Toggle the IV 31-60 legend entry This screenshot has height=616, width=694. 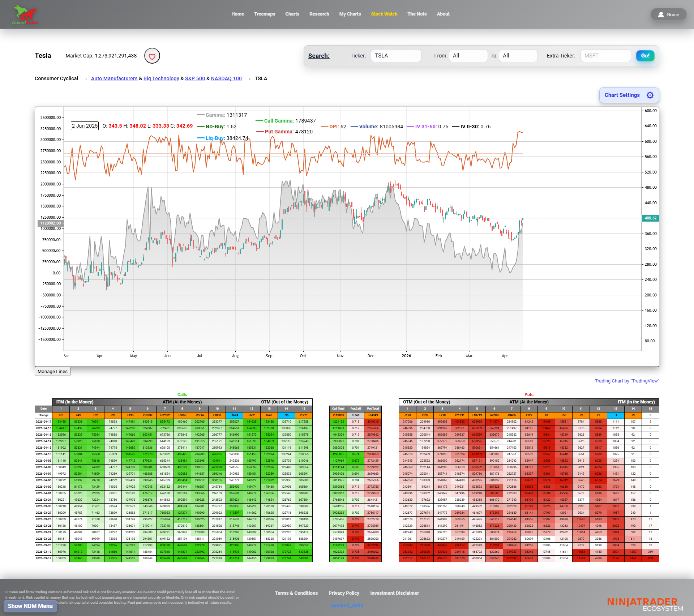[x=427, y=127]
